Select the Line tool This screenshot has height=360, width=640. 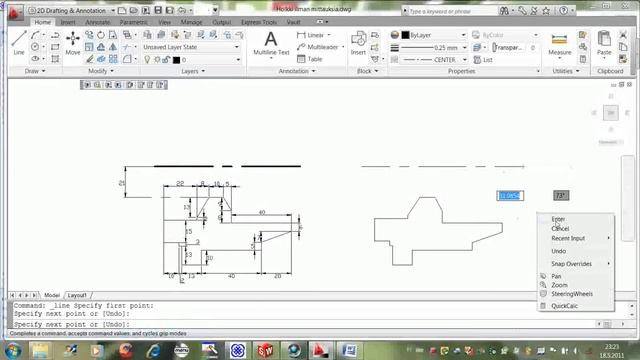pos(19,43)
